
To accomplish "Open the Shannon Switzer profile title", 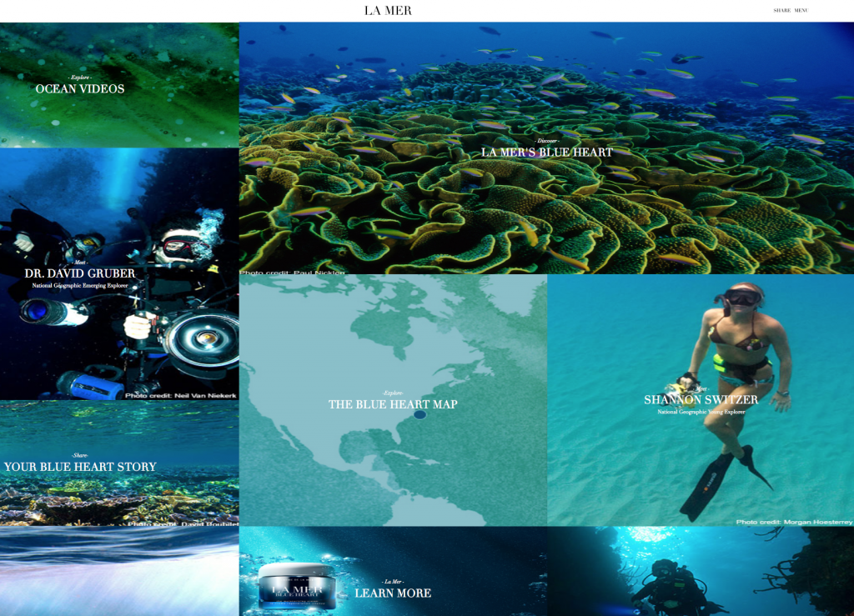I will click(701, 400).
